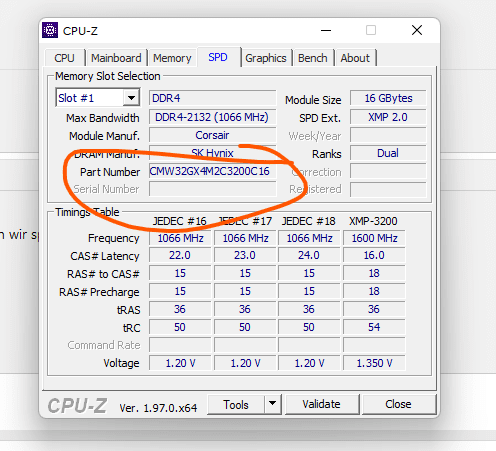Click the Dual ranks value
The width and height of the screenshot is (496, 451).
[x=388, y=153]
